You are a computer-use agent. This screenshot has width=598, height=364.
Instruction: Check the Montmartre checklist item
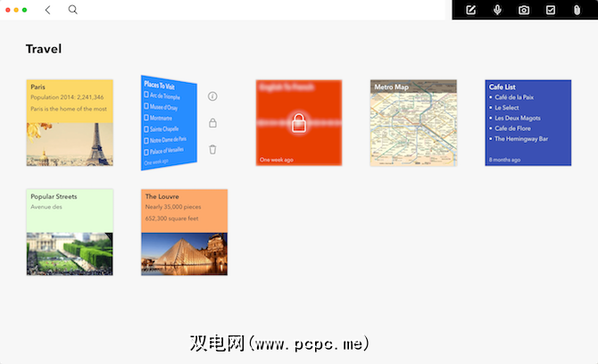click(x=146, y=118)
